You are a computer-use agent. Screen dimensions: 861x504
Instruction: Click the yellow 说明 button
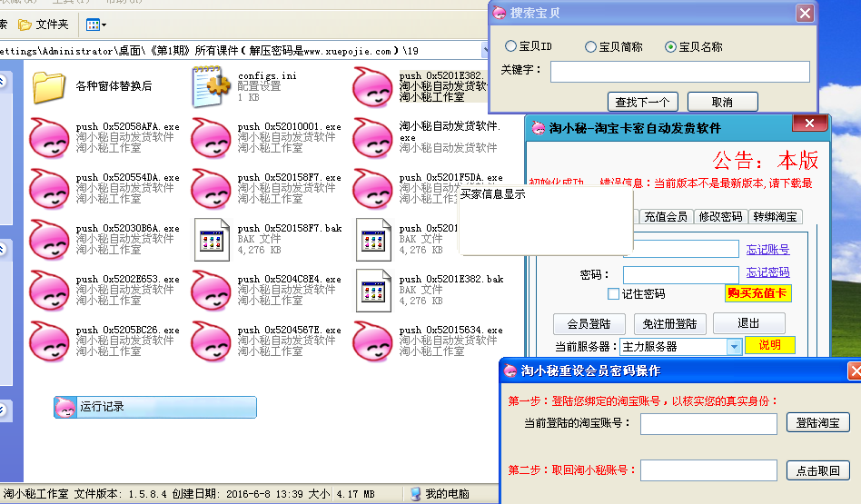[x=770, y=345]
